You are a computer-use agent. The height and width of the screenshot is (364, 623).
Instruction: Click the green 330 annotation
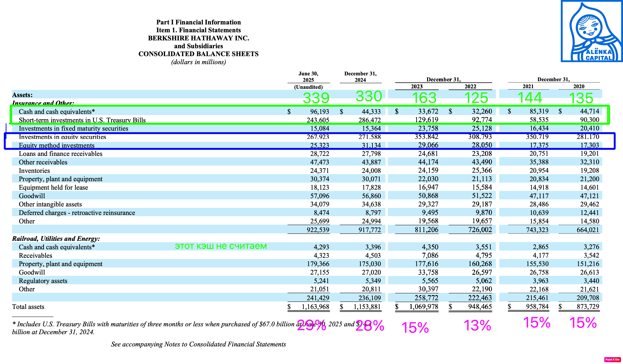click(369, 96)
